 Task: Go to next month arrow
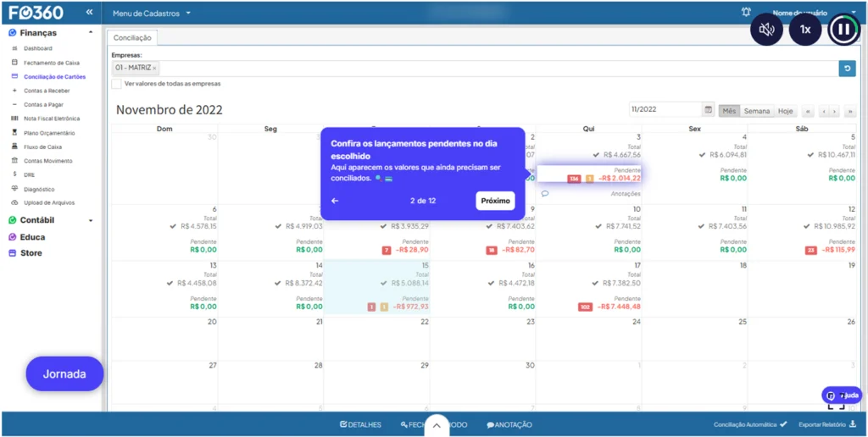[x=834, y=111]
